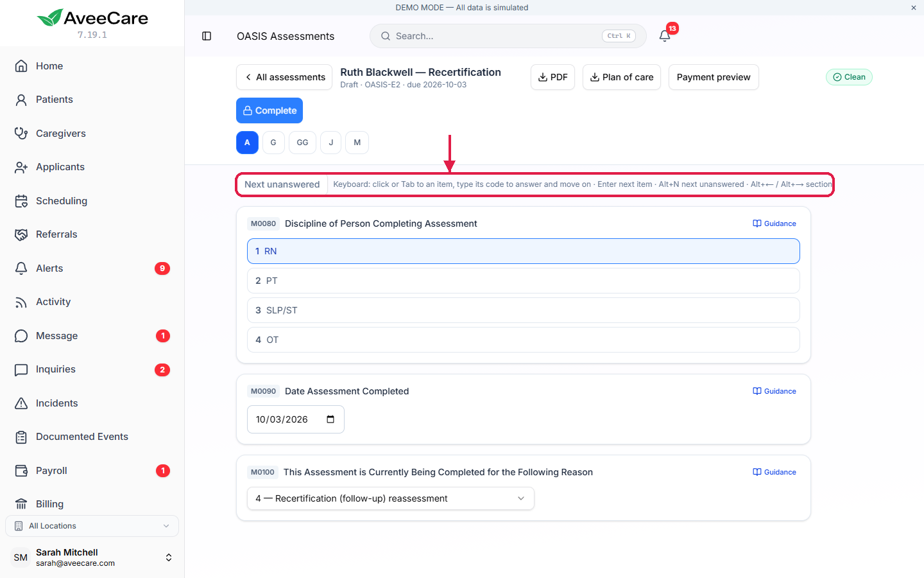The height and width of the screenshot is (578, 924).
Task: Click the Referrals handshake icon
Action: (x=21, y=234)
